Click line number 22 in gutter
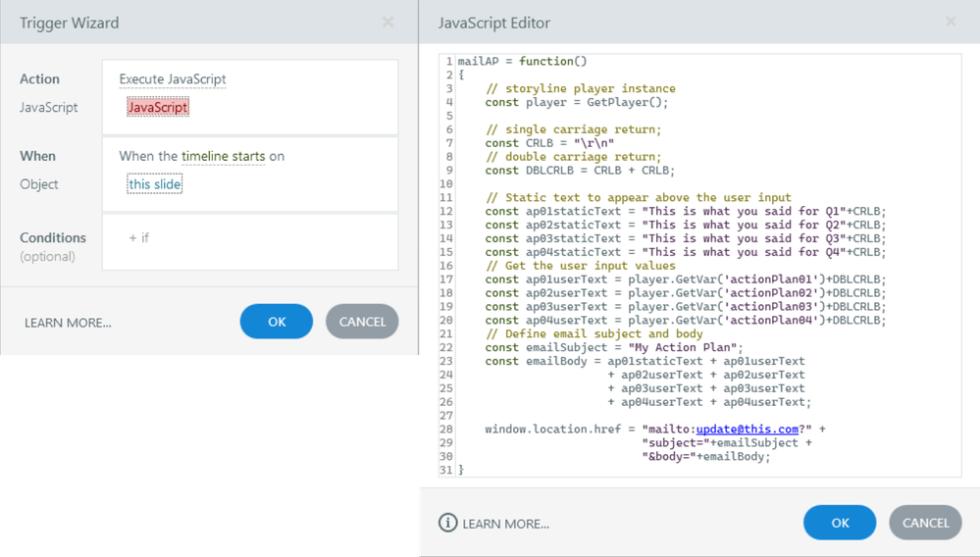The height and width of the screenshot is (557, 980). tap(447, 347)
